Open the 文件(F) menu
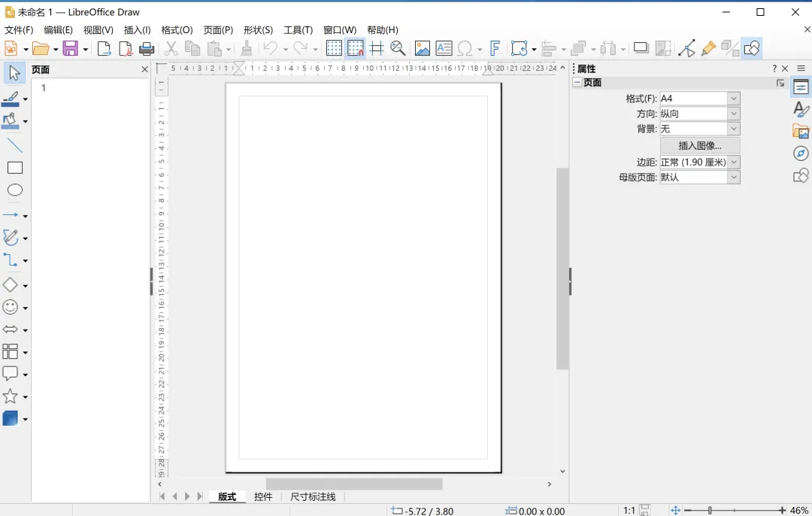 [19, 30]
